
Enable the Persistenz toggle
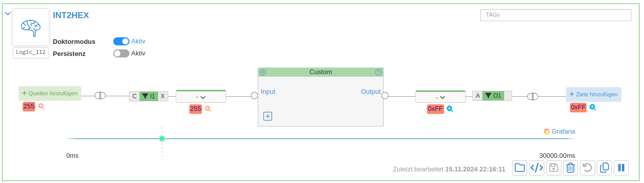[121, 53]
